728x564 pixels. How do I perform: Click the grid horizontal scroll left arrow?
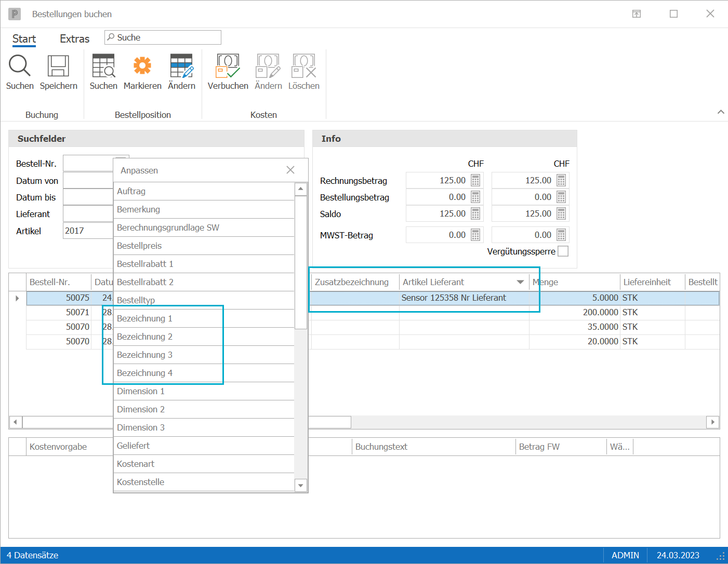coord(16,422)
